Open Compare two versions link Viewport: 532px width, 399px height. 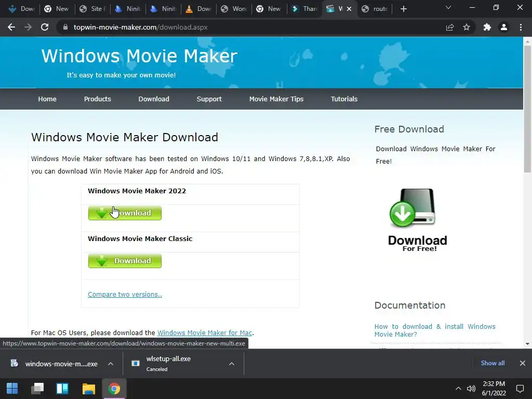pos(125,295)
